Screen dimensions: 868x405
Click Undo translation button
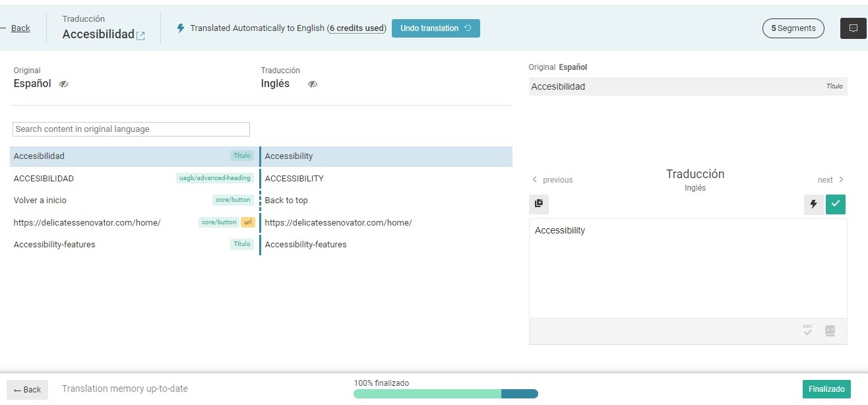(435, 28)
